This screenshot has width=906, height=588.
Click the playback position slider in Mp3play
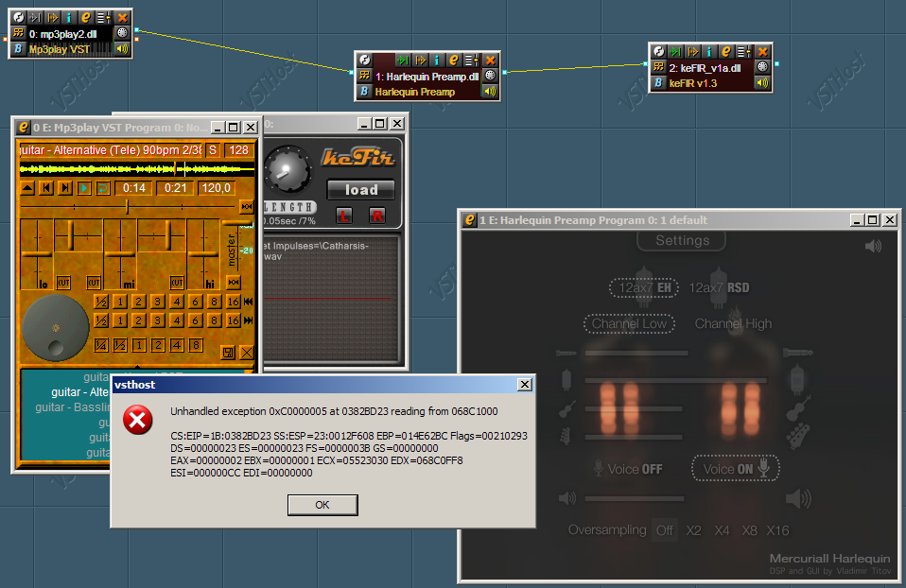pos(128,206)
